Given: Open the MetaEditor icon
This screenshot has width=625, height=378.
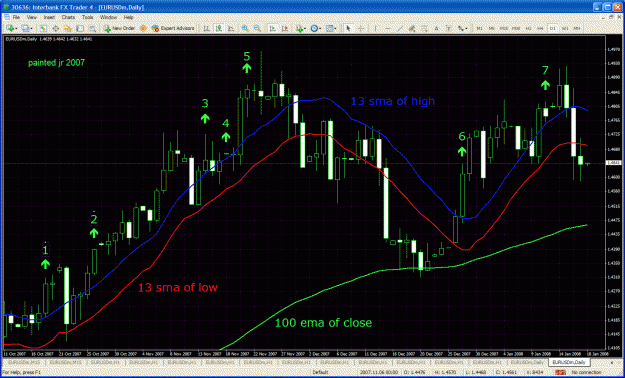Looking at the screenshot, I should (x=143, y=28).
